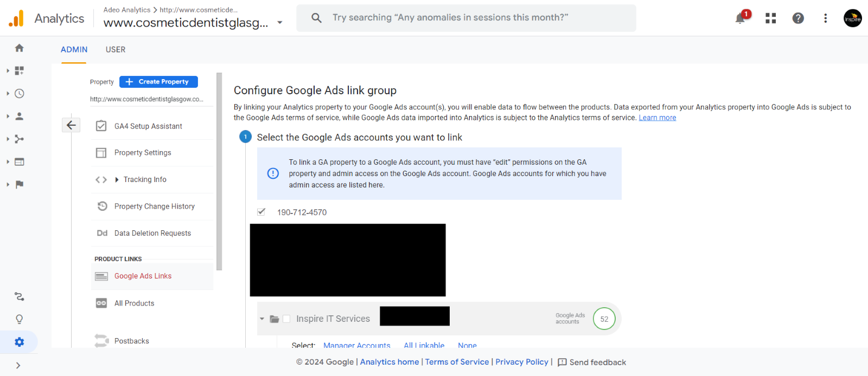
Task: Expand the Conversions sidebar section arrow
Action: (8, 185)
